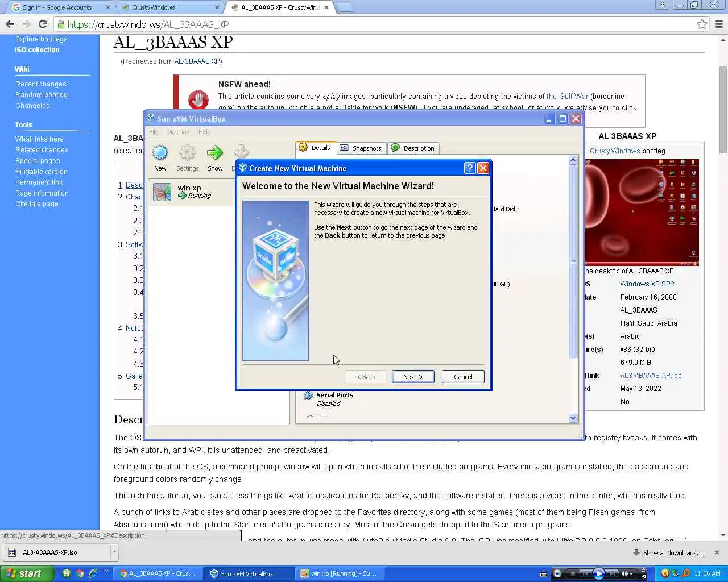Click the VirtualBox details scroll up arrow
728x582 pixels.
coord(573,160)
